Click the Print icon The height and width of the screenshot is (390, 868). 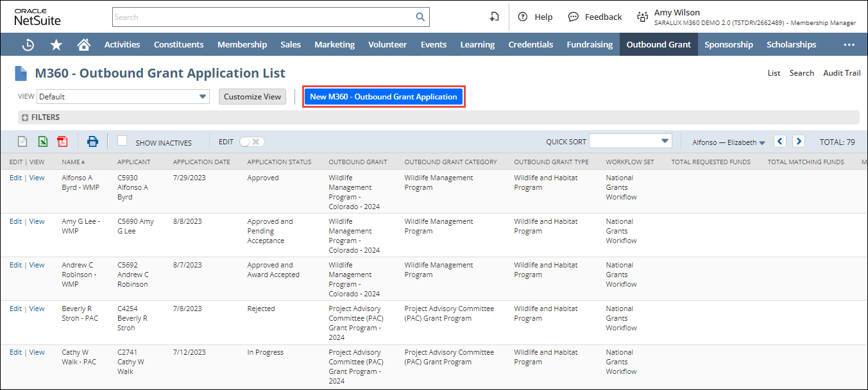(93, 142)
